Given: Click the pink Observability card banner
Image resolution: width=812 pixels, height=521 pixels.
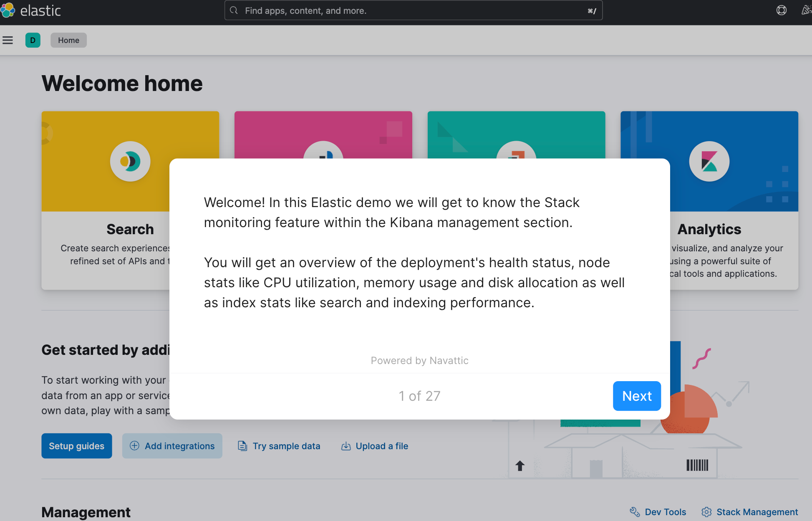Looking at the screenshot, I should click(323, 134).
